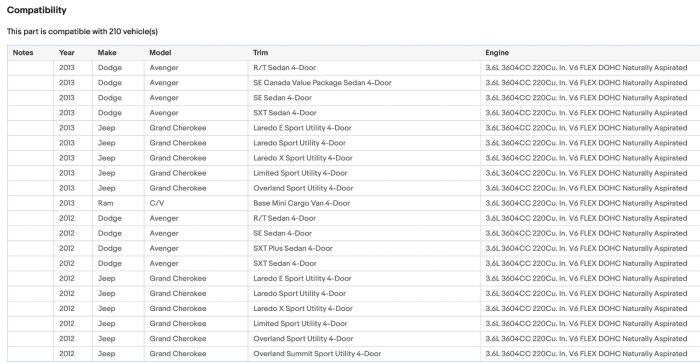Click the 2013 'Laredo E Sport Utility' row

[x=354, y=128]
